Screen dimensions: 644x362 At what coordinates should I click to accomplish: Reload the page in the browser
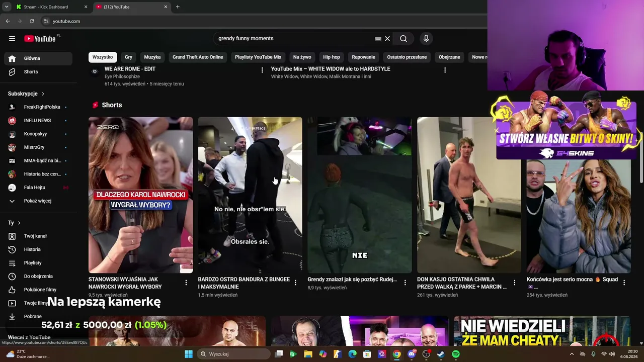[32, 21]
